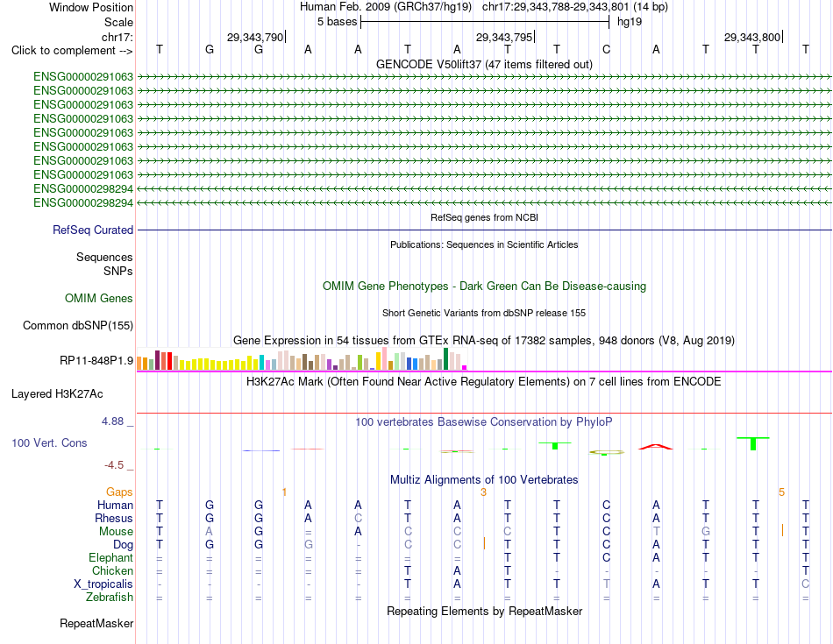Click the Dog alignment row label

tap(124, 545)
